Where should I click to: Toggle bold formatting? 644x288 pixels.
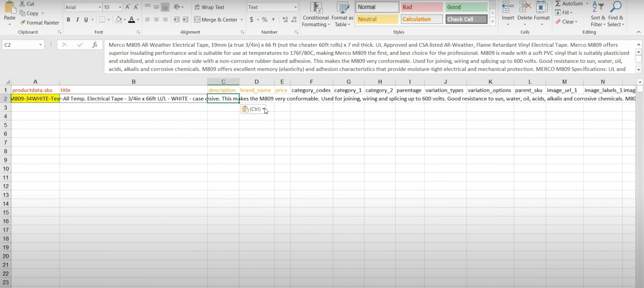click(x=68, y=19)
